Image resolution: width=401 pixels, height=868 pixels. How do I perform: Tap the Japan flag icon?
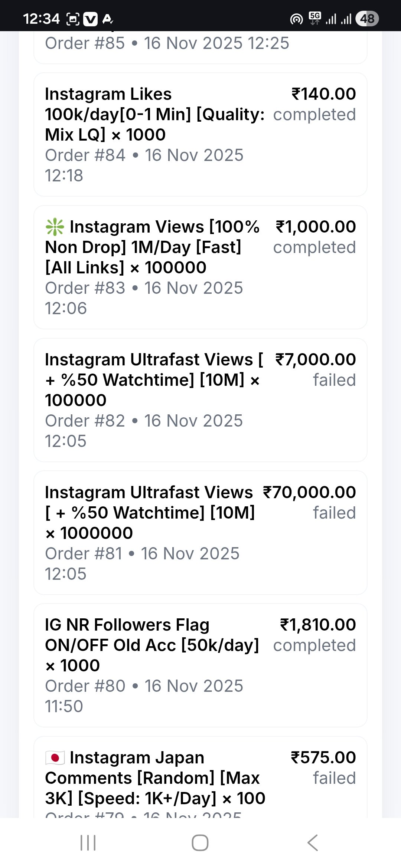pos(55,758)
